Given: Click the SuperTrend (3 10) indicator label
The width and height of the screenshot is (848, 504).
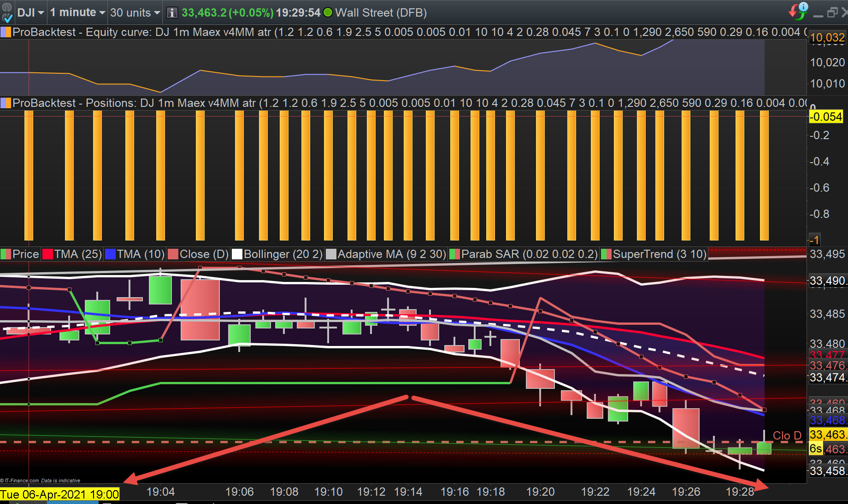Looking at the screenshot, I should [x=660, y=254].
